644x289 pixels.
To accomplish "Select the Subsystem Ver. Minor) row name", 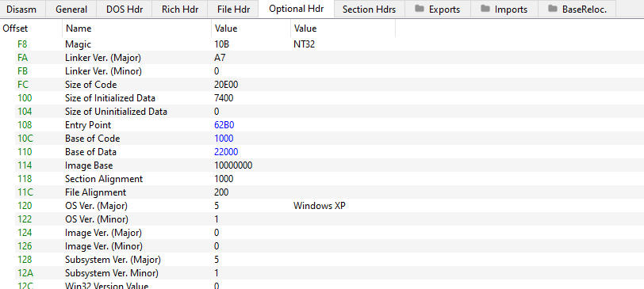I will pyautogui.click(x=112, y=273).
